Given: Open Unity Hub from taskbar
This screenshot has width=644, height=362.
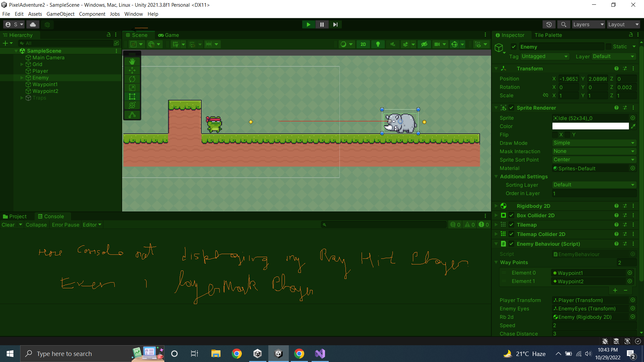Looking at the screenshot, I should tap(258, 354).
